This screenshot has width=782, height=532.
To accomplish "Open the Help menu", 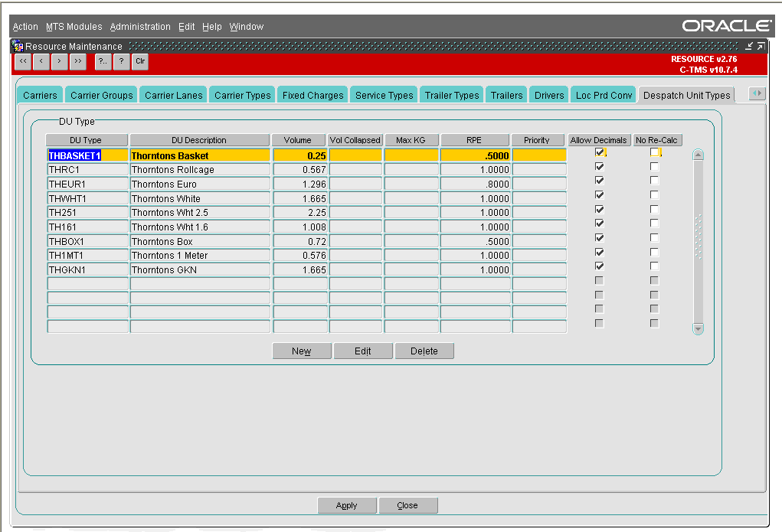I will 212,27.
